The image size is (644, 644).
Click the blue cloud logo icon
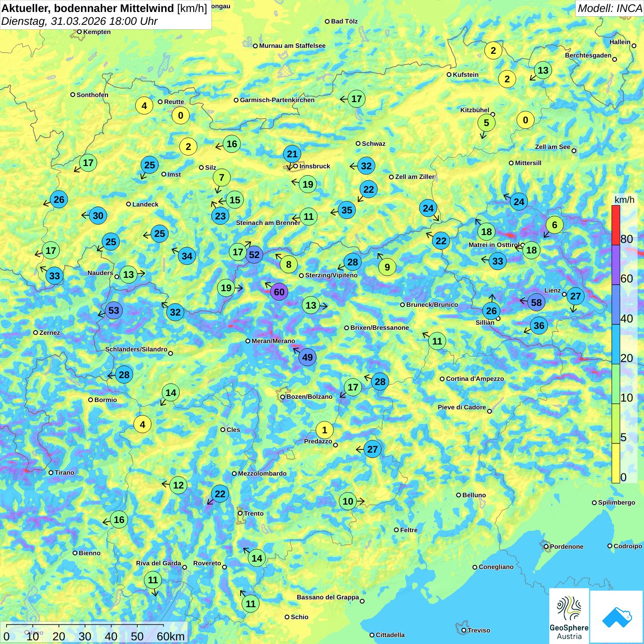[617, 617]
